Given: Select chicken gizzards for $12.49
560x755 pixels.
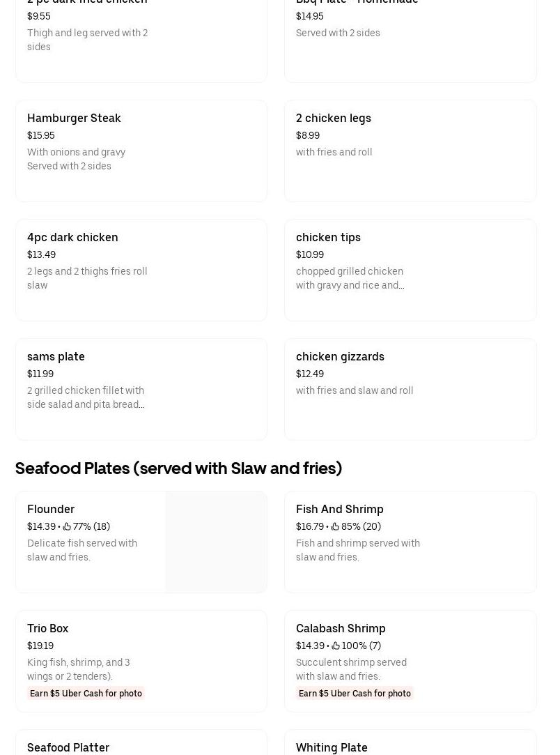Looking at the screenshot, I should pos(410,389).
